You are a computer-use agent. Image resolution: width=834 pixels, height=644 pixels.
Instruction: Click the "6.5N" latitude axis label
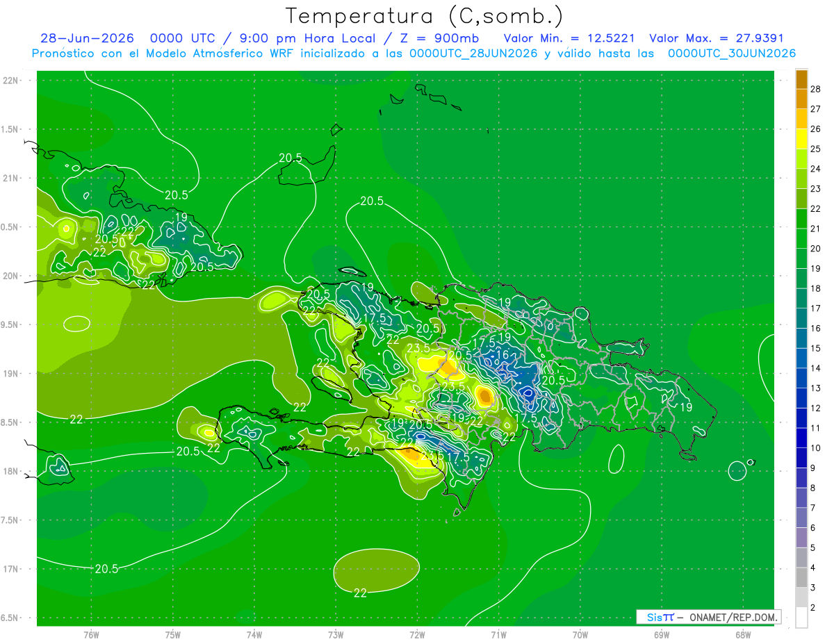(10, 618)
